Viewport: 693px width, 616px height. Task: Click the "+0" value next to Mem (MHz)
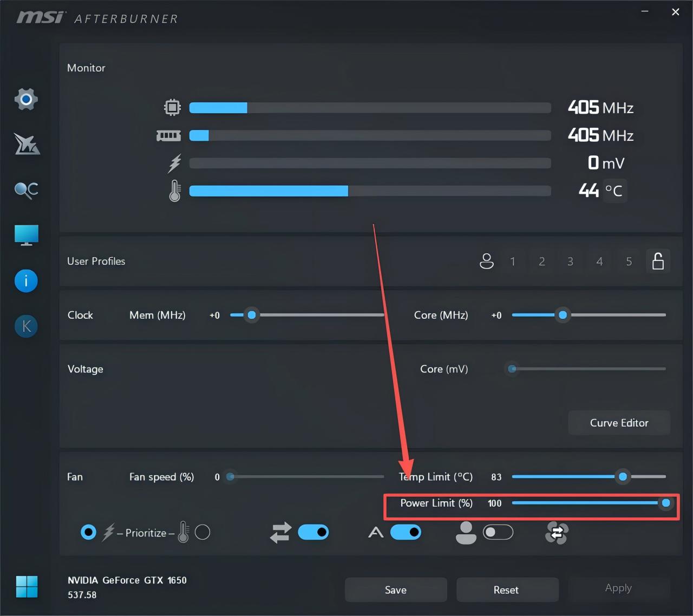click(215, 315)
